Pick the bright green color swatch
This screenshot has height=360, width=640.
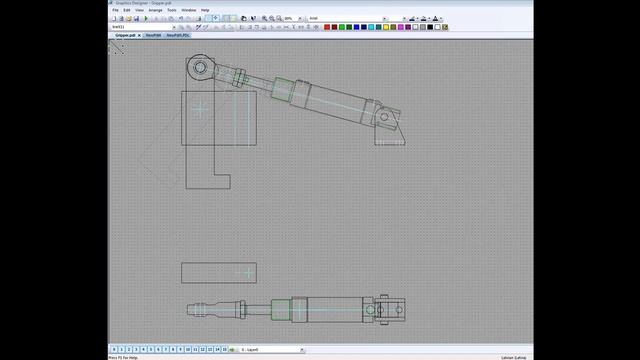[x=342, y=27]
